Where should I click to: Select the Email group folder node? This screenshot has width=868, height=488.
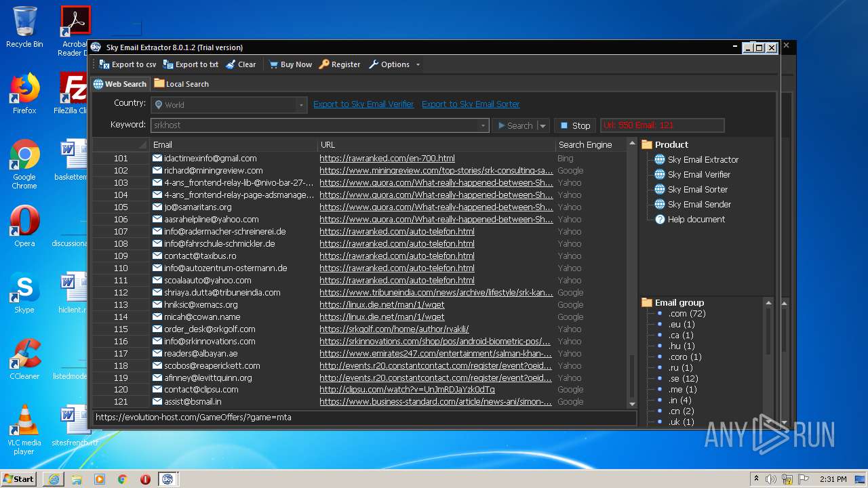click(x=673, y=302)
